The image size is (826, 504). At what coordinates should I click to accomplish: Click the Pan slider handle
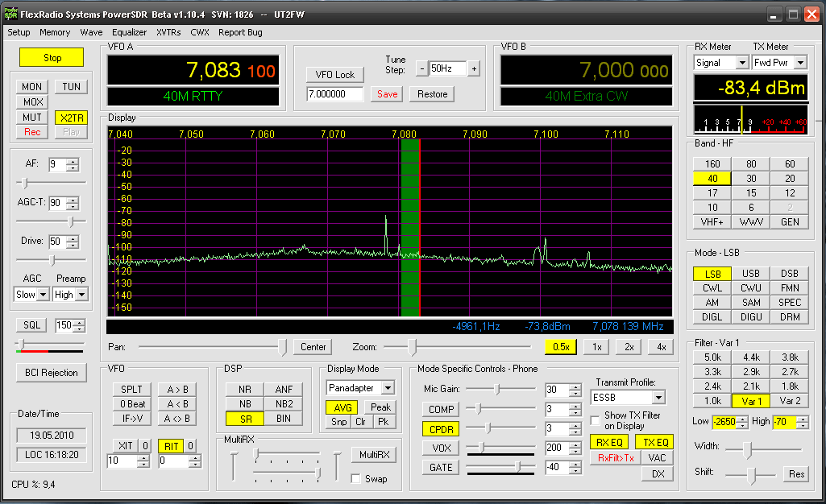point(282,347)
